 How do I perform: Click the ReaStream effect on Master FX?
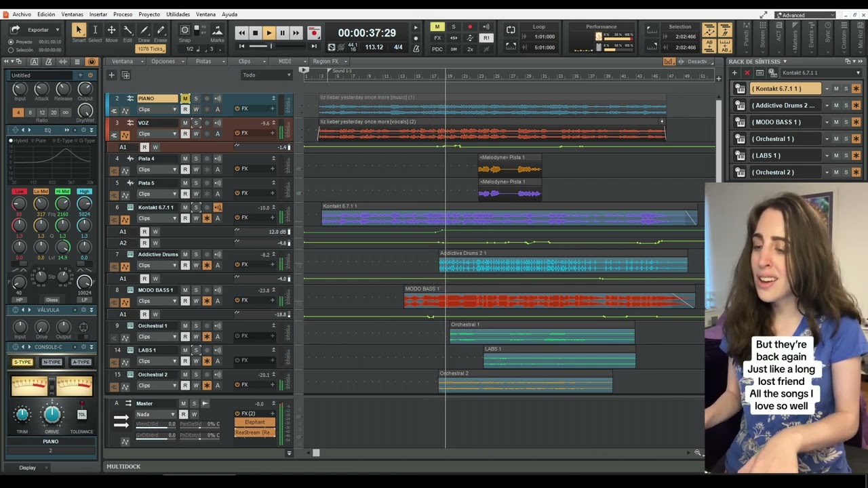point(254,432)
